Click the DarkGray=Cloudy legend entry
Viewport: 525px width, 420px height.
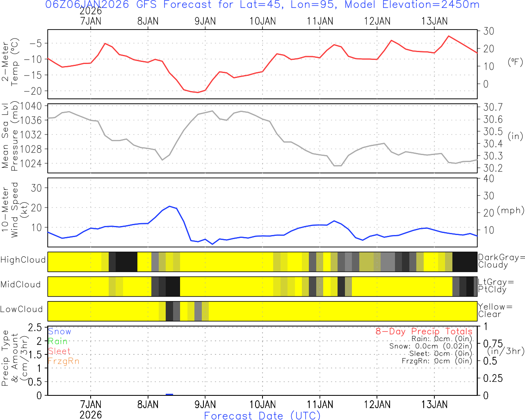pyautogui.click(x=501, y=261)
